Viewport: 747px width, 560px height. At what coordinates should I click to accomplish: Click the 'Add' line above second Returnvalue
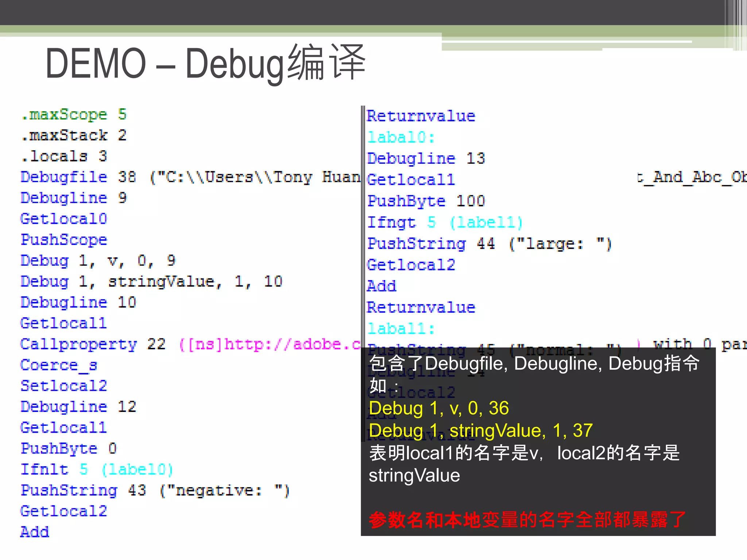[x=382, y=287]
